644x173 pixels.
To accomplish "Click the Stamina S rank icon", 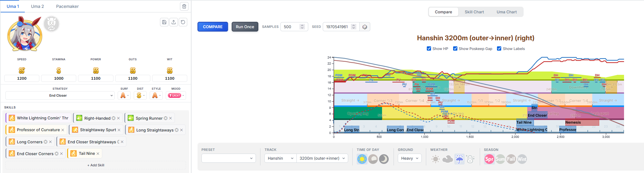I will (59, 70).
